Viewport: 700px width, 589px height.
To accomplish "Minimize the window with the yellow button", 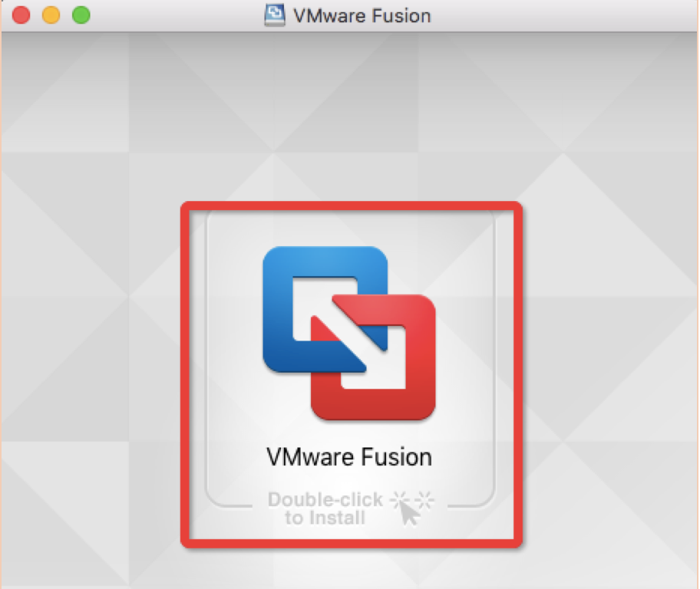I will click(51, 15).
